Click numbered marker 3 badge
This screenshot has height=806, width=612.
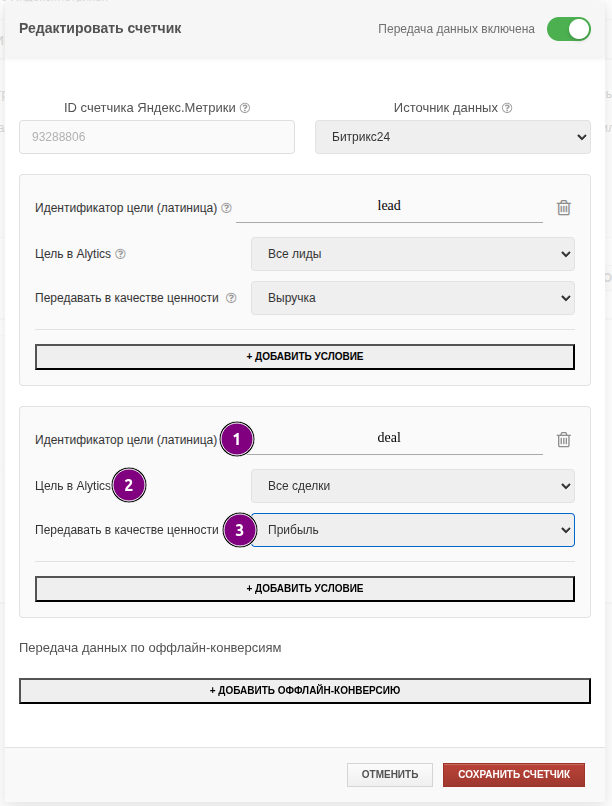238,530
